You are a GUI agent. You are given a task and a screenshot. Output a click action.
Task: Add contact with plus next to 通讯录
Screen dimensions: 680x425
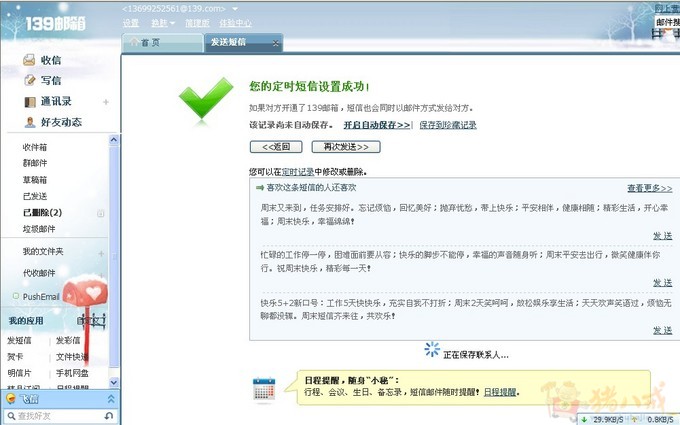(105, 102)
